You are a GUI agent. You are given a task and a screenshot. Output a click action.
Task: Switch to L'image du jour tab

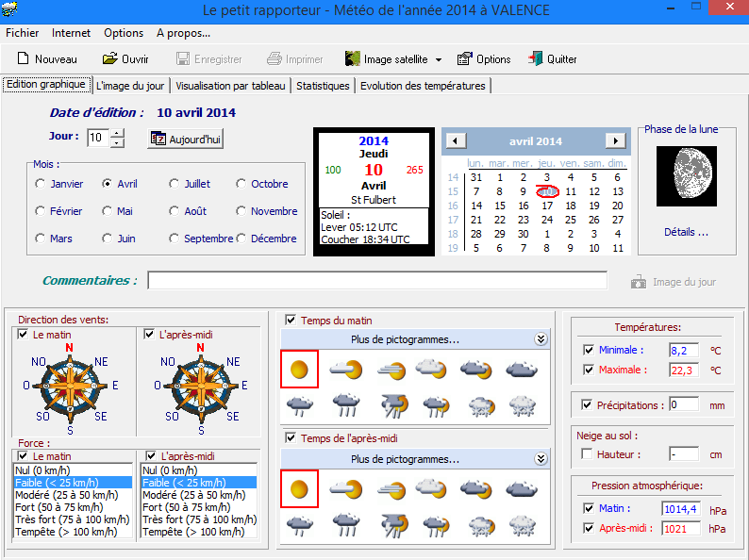tap(130, 86)
